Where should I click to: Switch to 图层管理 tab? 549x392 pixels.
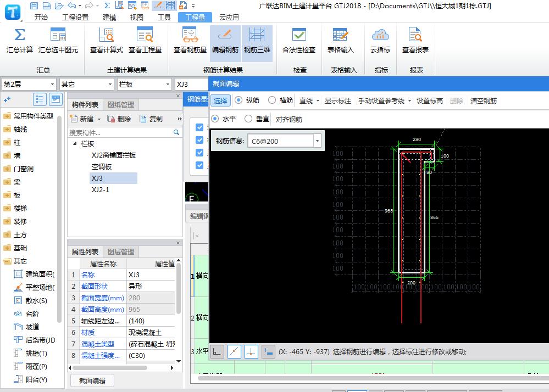(x=121, y=252)
